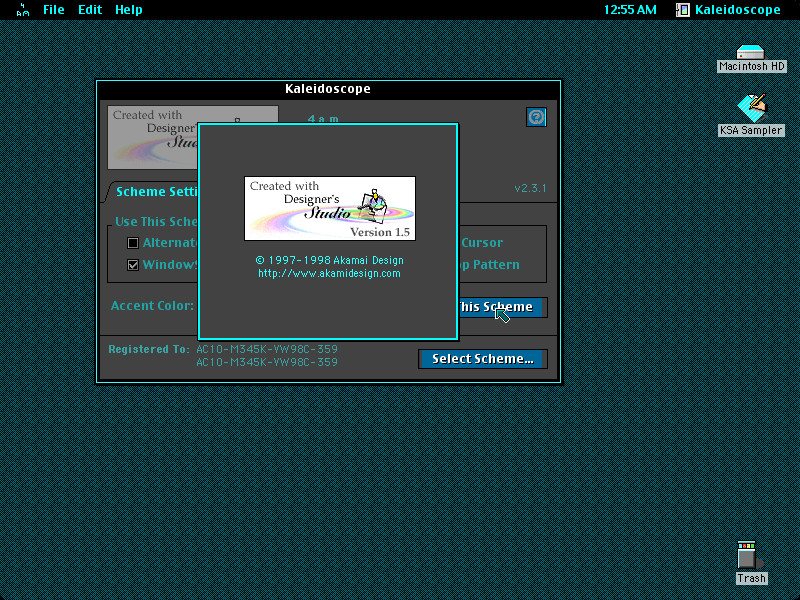The image size is (800, 600).
Task: Click the help question mark icon
Action: [536, 117]
